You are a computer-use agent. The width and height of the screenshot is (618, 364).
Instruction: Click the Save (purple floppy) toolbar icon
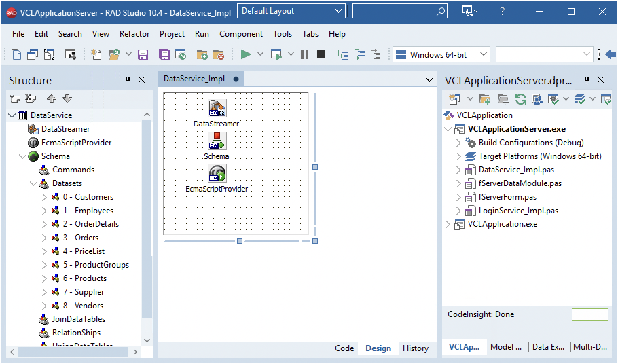coord(143,54)
